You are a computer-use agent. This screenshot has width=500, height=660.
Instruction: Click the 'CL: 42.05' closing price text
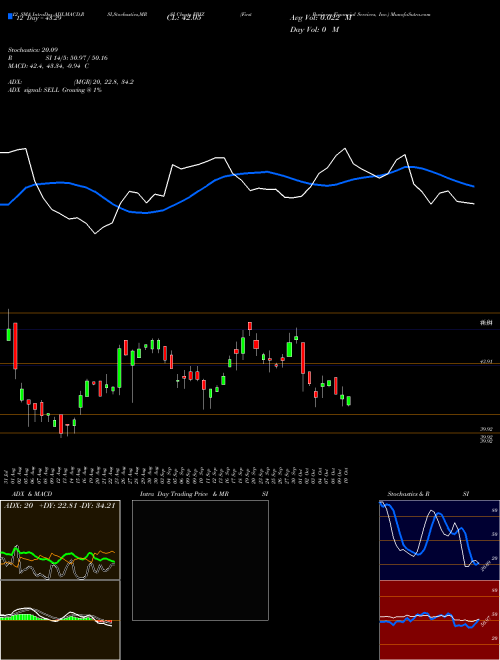coord(184,18)
